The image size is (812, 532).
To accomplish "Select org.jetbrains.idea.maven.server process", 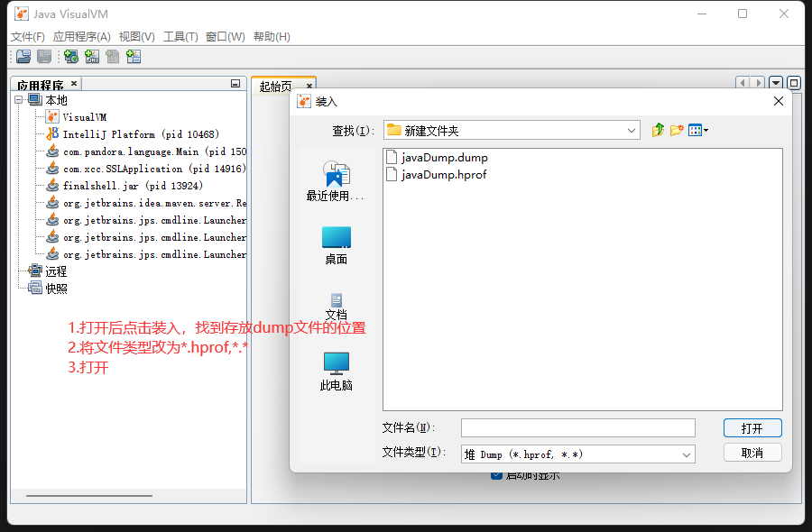I will (154, 203).
